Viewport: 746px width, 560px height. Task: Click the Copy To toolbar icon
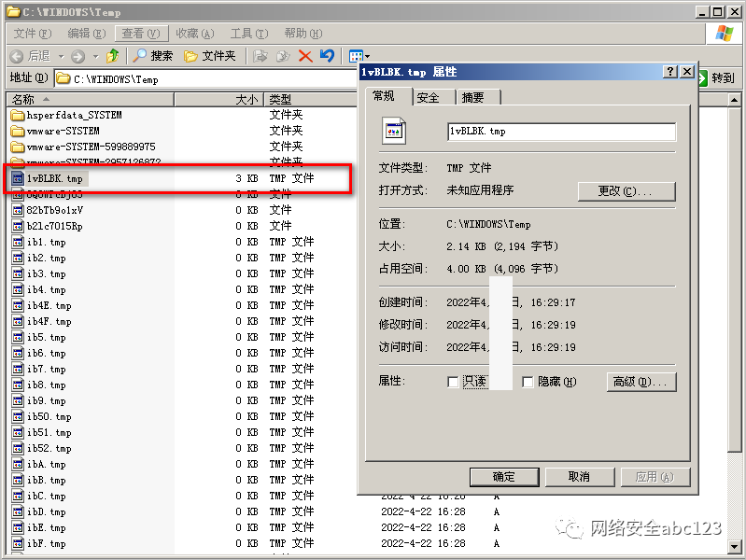283,56
